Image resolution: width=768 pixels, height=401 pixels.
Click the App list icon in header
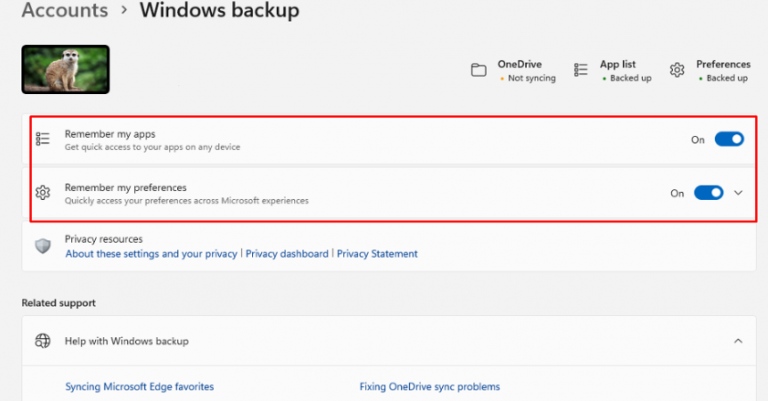pyautogui.click(x=581, y=70)
